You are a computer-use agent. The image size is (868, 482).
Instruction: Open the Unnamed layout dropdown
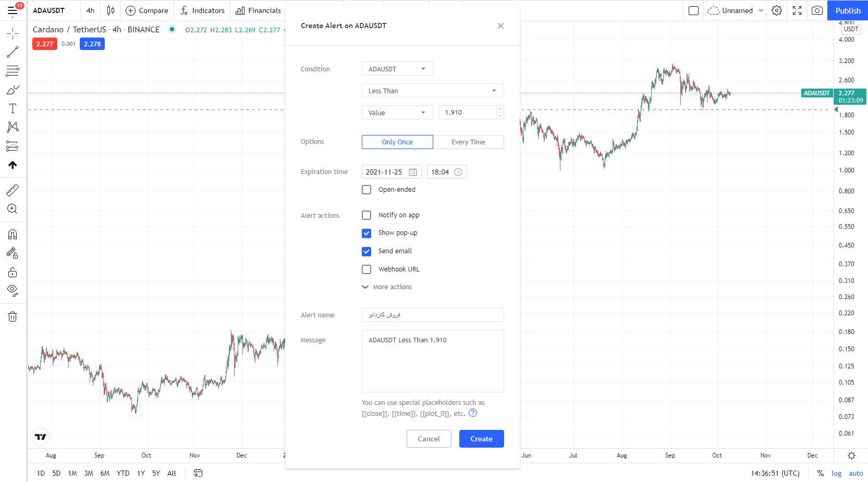tap(735, 10)
